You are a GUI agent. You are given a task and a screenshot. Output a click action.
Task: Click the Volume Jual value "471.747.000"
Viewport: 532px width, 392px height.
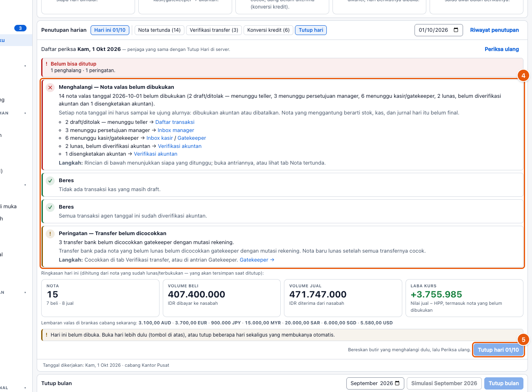pos(318,295)
